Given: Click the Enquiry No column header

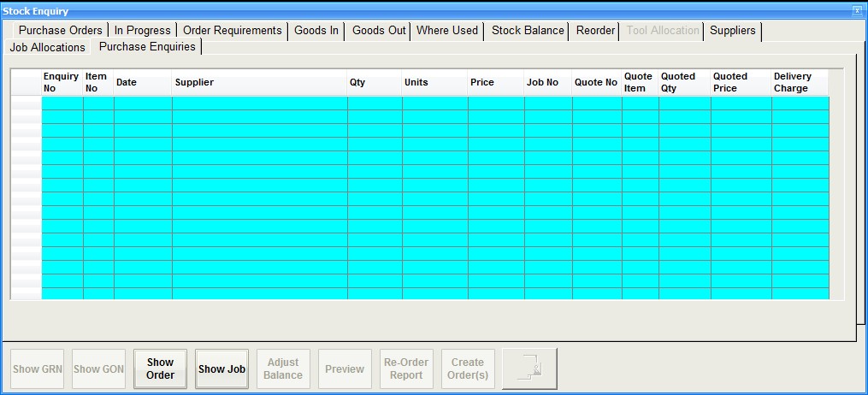Looking at the screenshot, I should click(62, 82).
